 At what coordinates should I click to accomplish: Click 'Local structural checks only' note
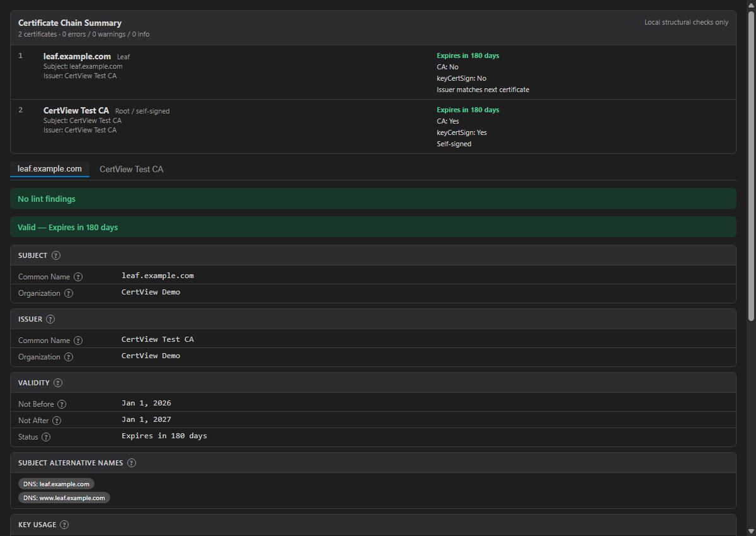coord(686,22)
